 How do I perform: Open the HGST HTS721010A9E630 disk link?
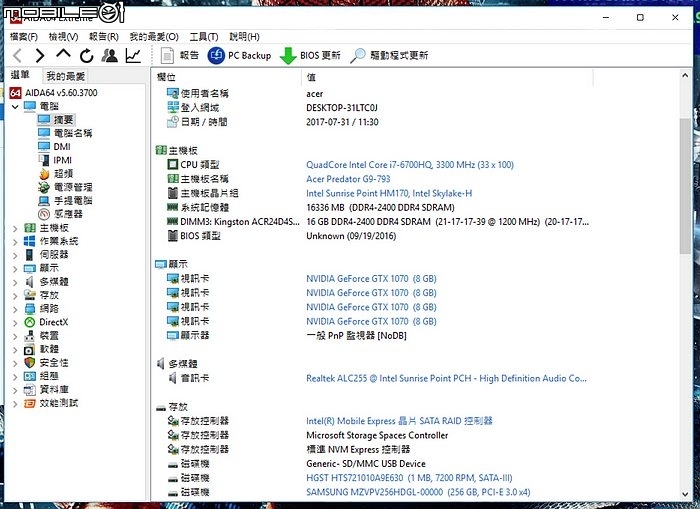pyautogui.click(x=409, y=478)
